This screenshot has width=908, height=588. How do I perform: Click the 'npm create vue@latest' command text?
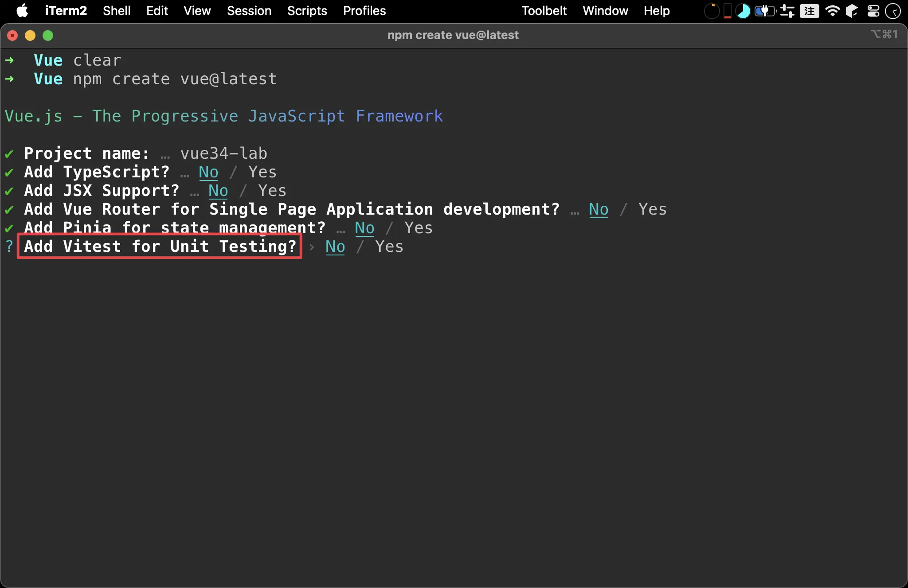pos(175,79)
